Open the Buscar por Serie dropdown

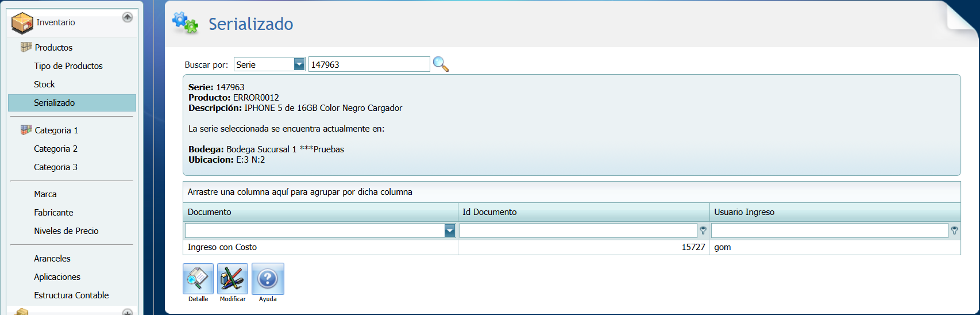tap(299, 64)
